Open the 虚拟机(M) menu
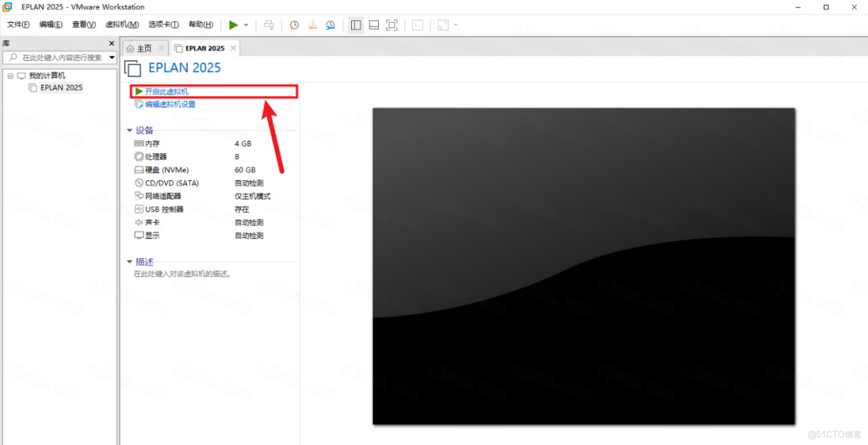This screenshot has height=445, width=868. 122,24
